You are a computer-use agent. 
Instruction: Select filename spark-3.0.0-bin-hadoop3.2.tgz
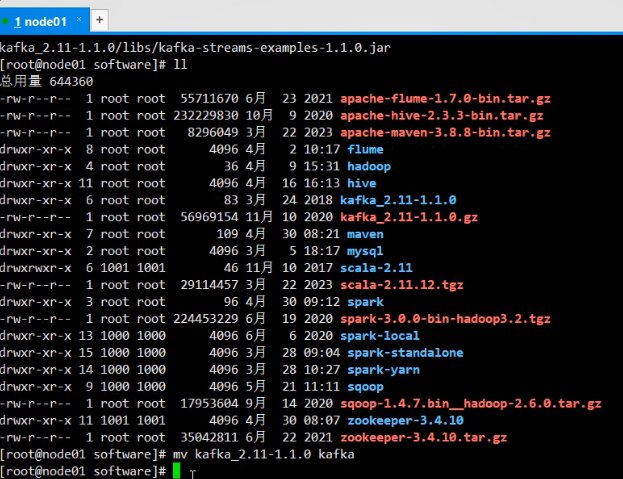click(x=445, y=319)
